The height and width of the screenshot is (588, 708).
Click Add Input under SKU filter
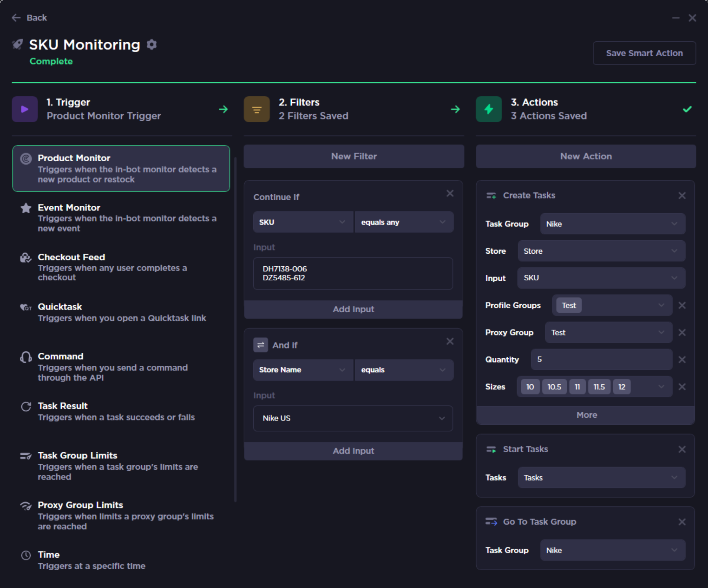pyautogui.click(x=353, y=309)
